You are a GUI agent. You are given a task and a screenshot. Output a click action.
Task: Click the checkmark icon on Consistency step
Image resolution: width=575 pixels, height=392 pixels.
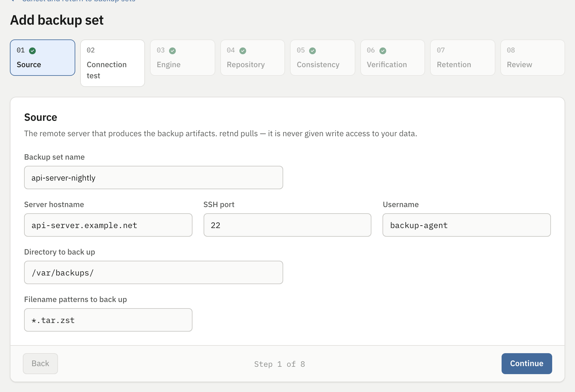click(312, 51)
